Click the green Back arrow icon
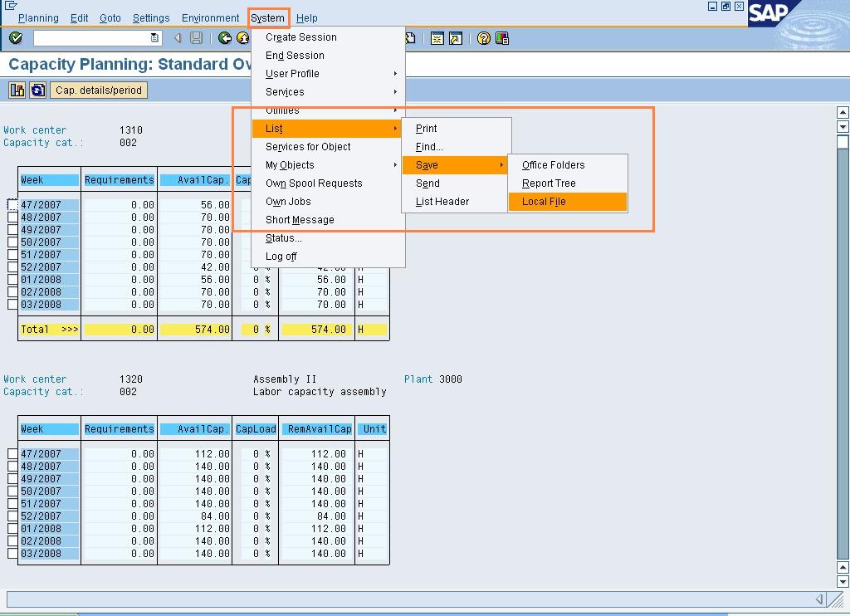 pos(224,38)
